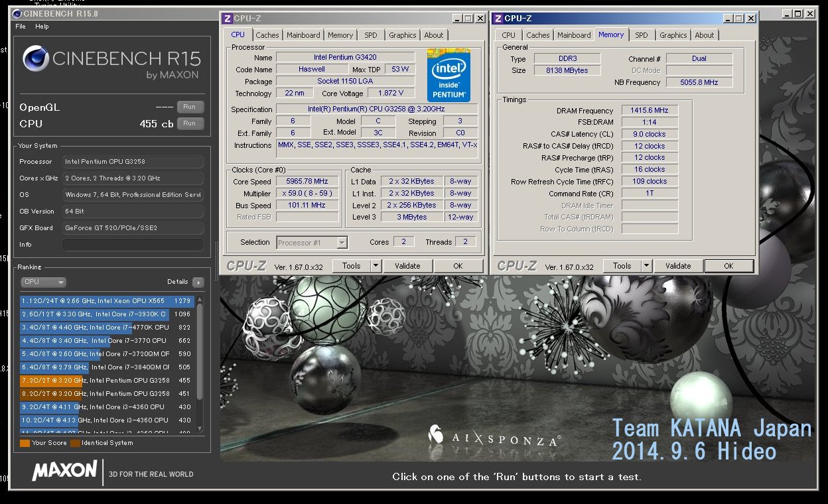
Task: Click the Specification field Pentium G3258
Action: pos(376,109)
